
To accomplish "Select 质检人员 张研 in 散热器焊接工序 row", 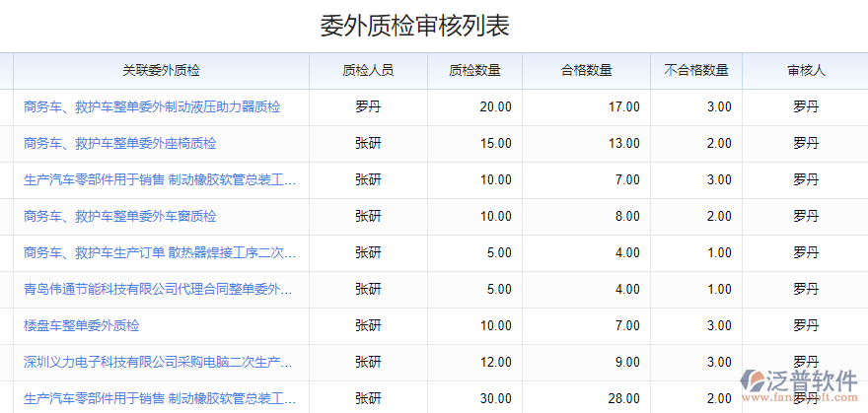I will [x=368, y=252].
